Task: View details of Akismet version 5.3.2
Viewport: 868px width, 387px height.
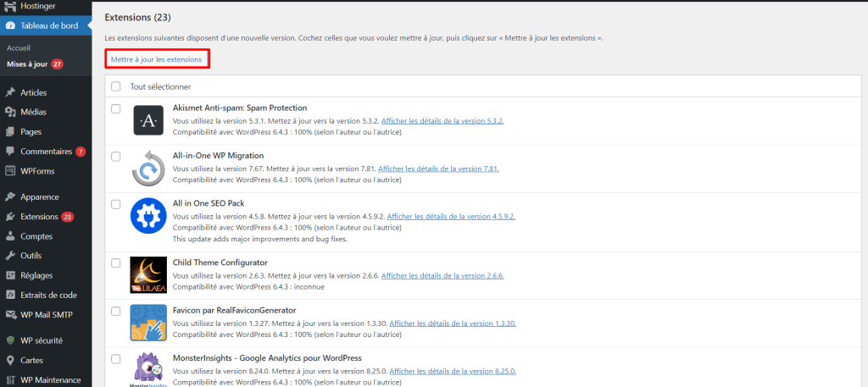Action: tap(442, 121)
